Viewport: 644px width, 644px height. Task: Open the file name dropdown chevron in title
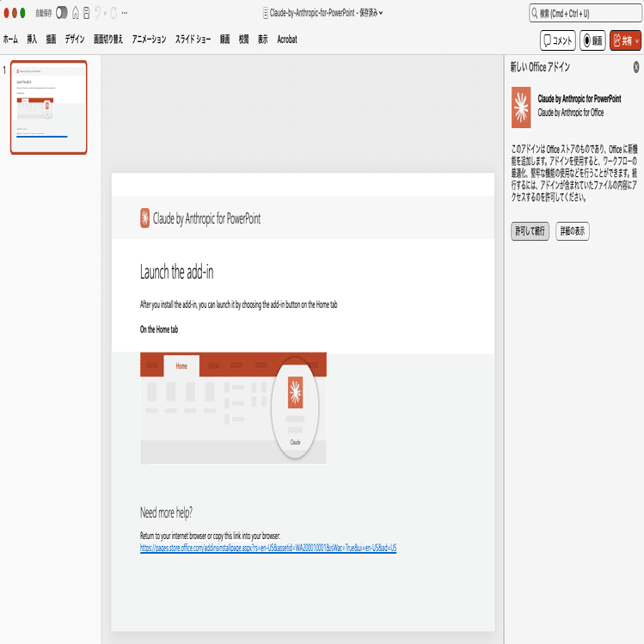381,13
